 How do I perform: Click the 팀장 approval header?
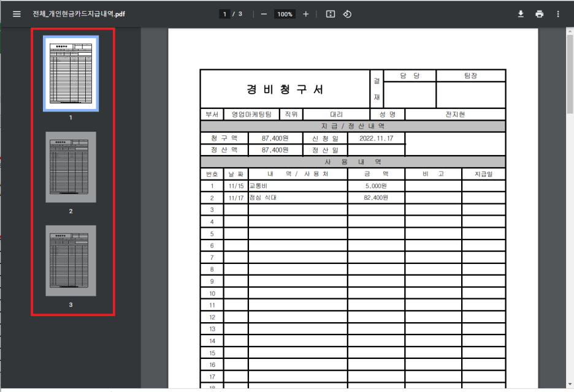pyautogui.click(x=471, y=76)
